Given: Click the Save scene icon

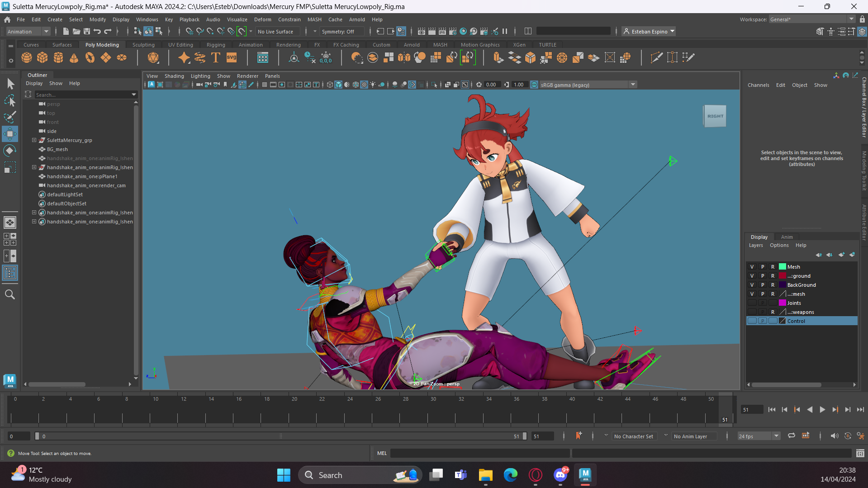Looking at the screenshot, I should click(x=87, y=31).
